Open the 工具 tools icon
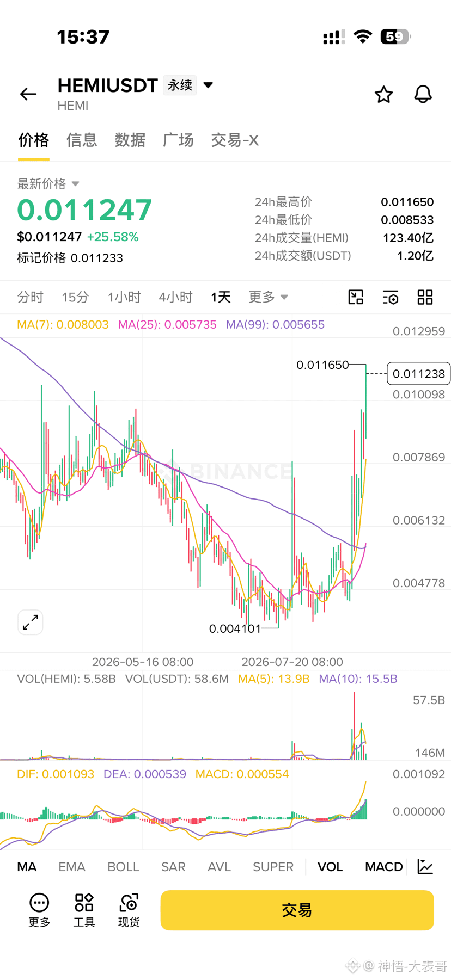The height and width of the screenshot is (980, 451). 84,910
